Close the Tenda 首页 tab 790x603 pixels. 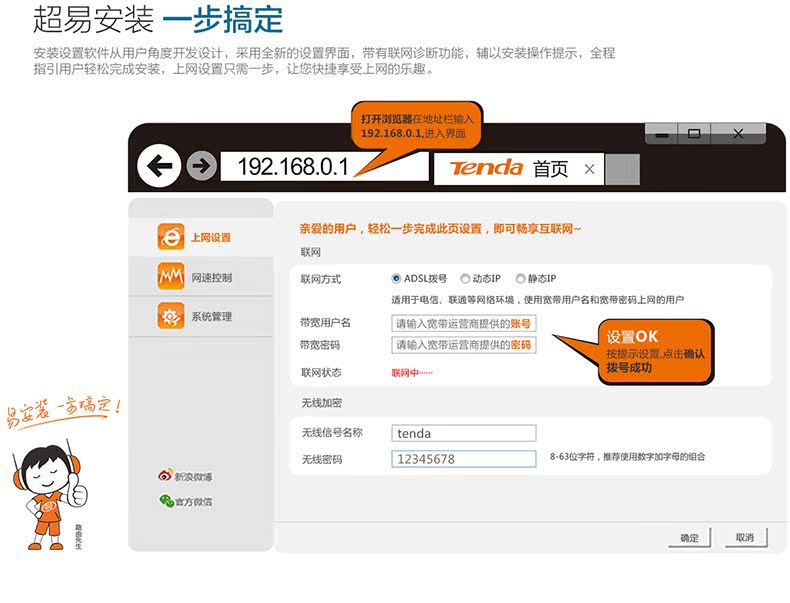point(589,169)
